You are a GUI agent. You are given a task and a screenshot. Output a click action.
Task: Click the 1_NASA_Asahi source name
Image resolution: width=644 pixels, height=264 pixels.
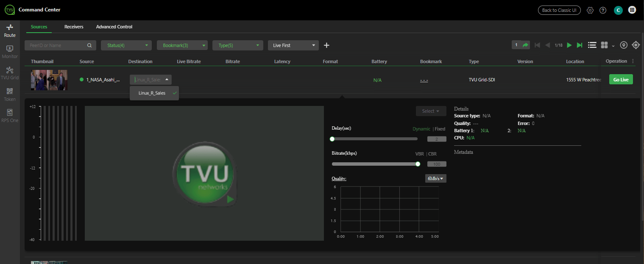click(103, 80)
